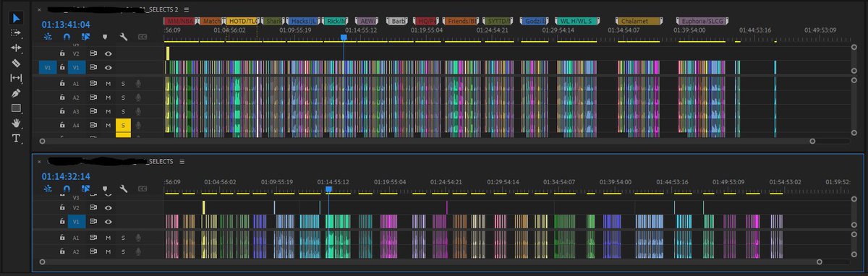
Task: Toggle sync lock on A3 in SELECTS 2
Action: pos(93,111)
